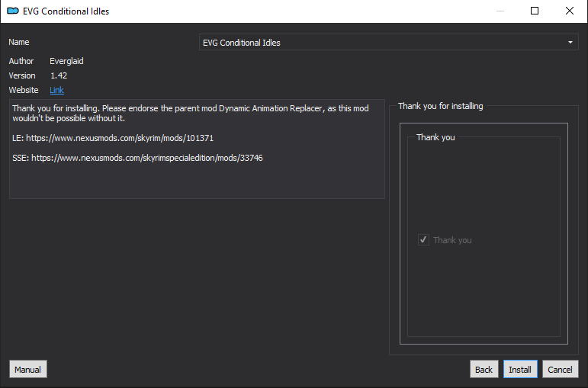Close the installer dialog with the X
Image resolution: width=588 pixels, height=388 pixels.
coord(569,11)
